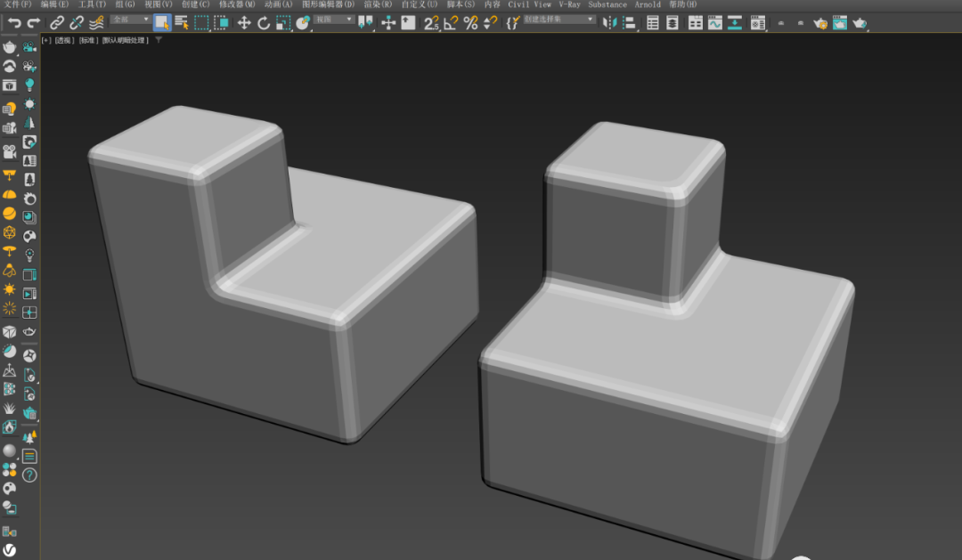Open the Curve Editor
The width and height of the screenshot is (962, 560).
pos(714,22)
